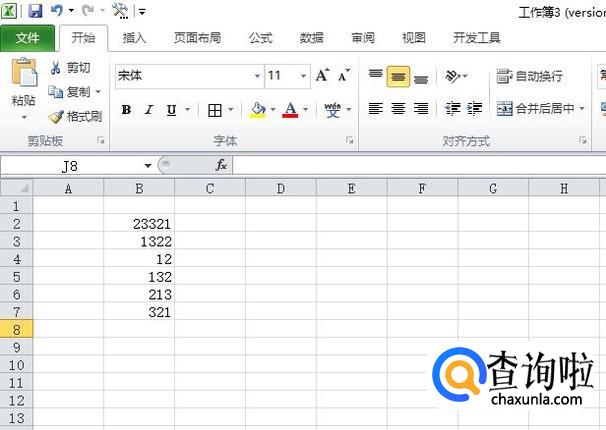
Task: Click the Decrease Indent icon
Action: [x=453, y=109]
